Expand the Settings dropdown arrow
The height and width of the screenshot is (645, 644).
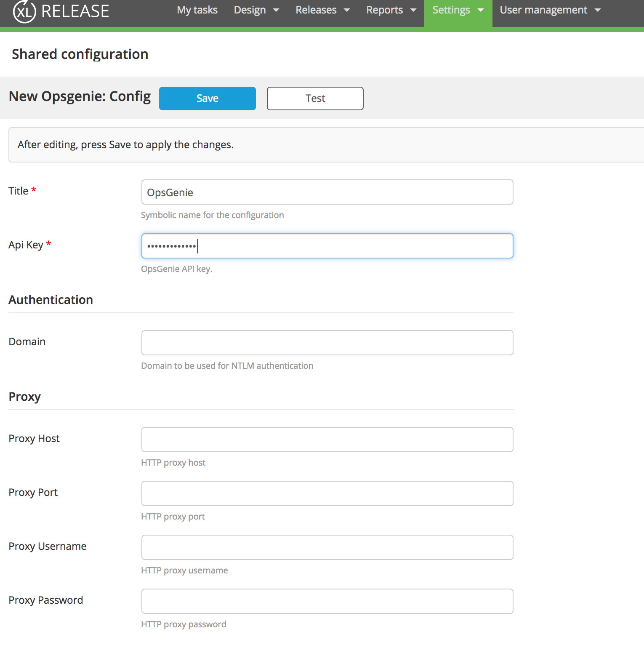point(481,10)
